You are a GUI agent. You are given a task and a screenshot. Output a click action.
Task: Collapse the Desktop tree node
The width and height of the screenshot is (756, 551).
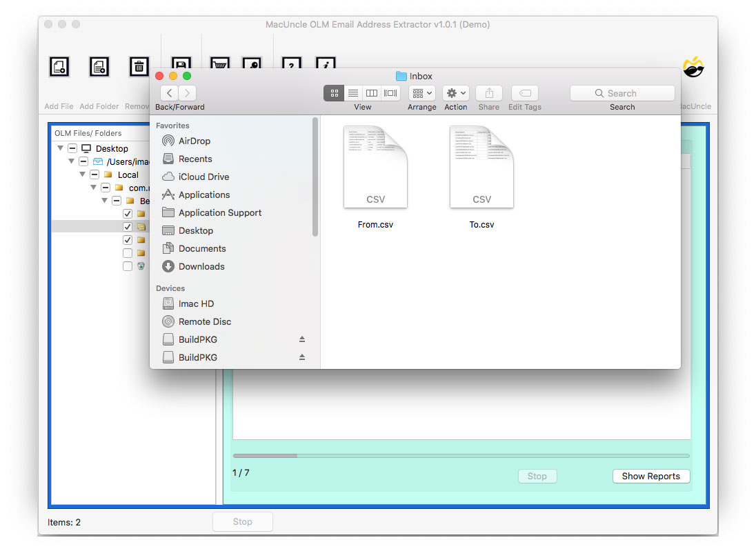60,148
